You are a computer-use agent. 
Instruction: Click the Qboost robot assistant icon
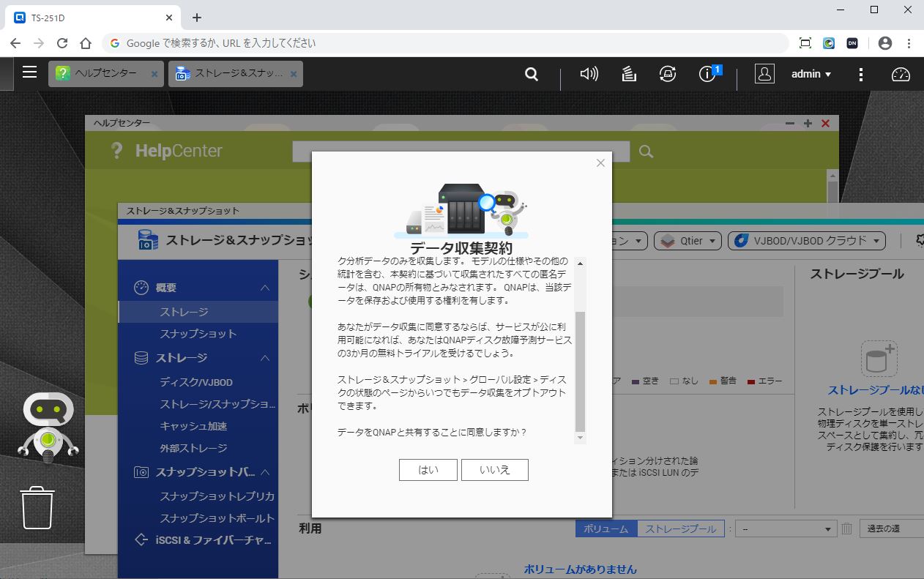click(48, 427)
